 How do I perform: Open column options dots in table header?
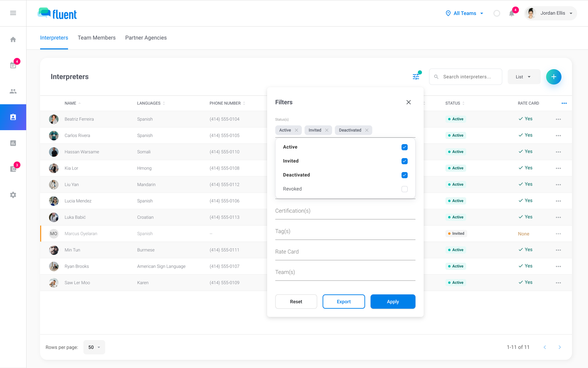click(x=564, y=103)
